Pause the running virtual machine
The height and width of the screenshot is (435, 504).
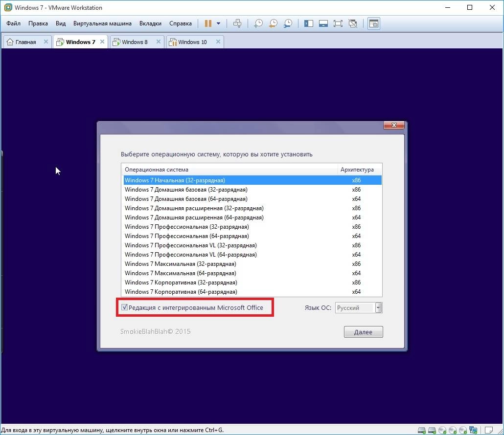click(x=208, y=23)
